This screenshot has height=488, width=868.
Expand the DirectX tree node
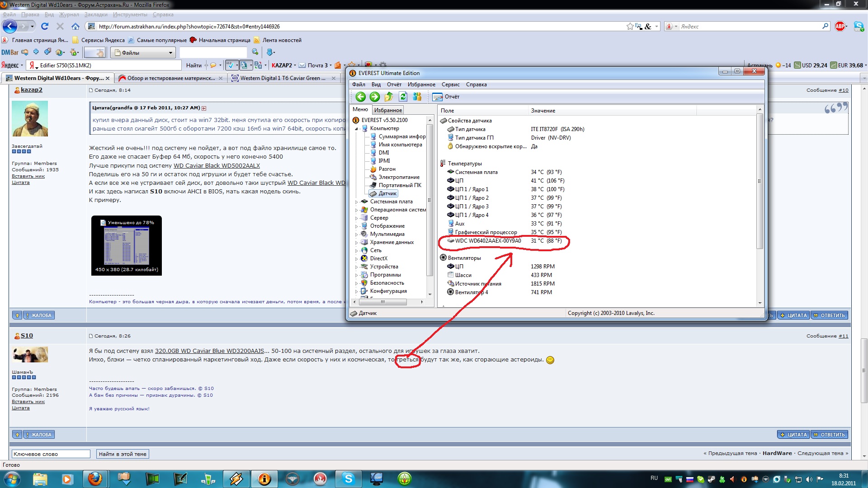pos(356,259)
